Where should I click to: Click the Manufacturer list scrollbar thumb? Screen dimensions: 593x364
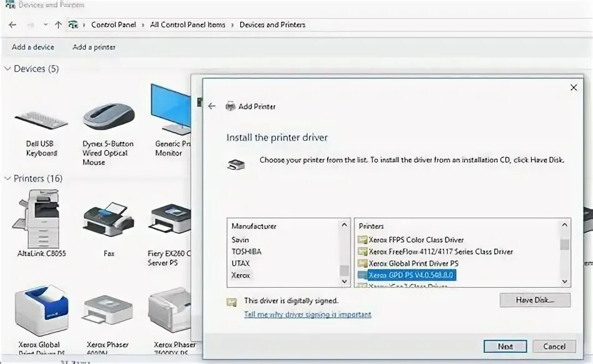tap(344, 271)
